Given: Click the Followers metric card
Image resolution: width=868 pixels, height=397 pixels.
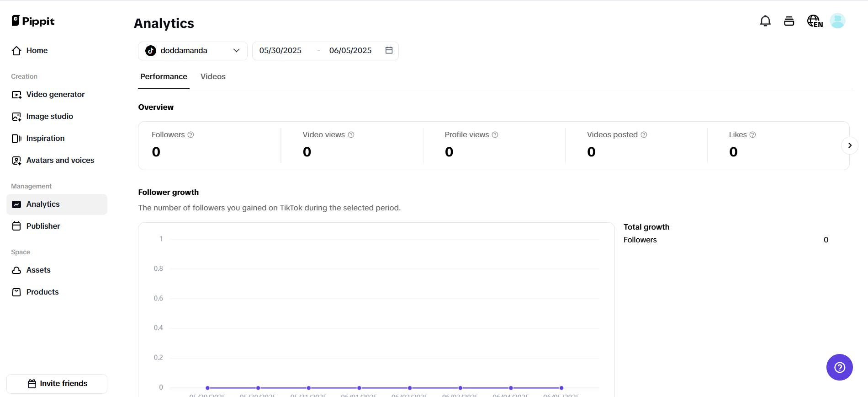Looking at the screenshot, I should pos(210,145).
